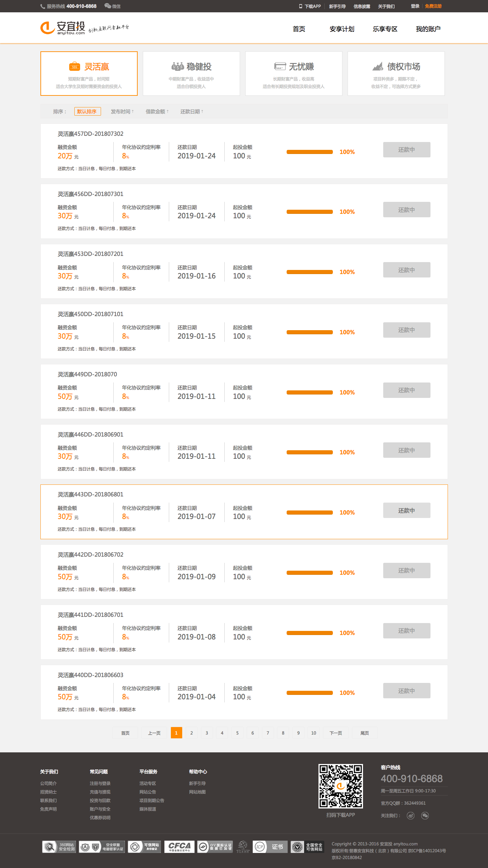The height and width of the screenshot is (868, 488).
Task: Click the 可信网站 identity verification badge
Action: 144,847
